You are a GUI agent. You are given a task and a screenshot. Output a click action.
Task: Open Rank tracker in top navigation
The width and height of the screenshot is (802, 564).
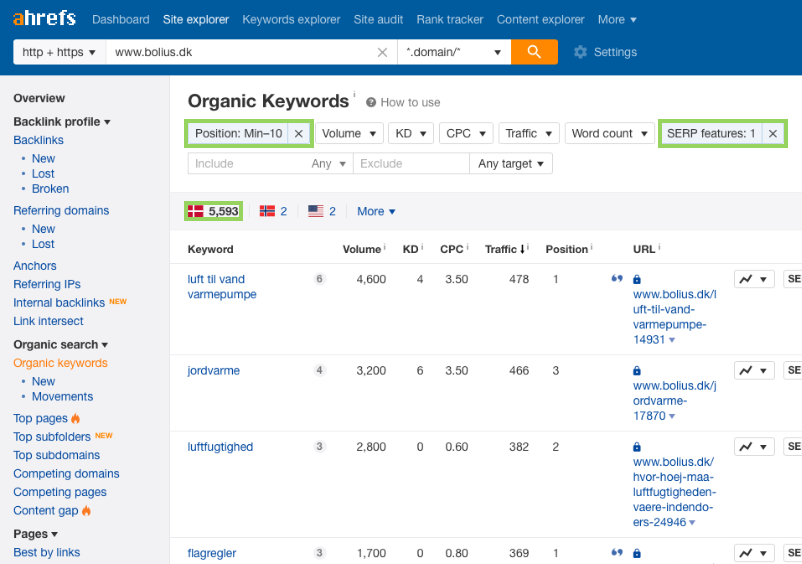pos(450,19)
